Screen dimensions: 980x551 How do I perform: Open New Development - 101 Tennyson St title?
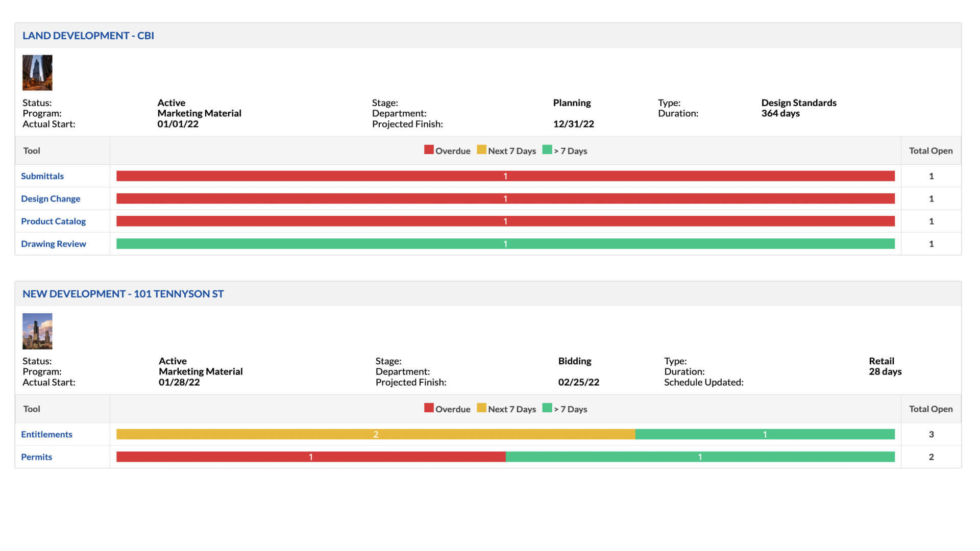tap(122, 294)
